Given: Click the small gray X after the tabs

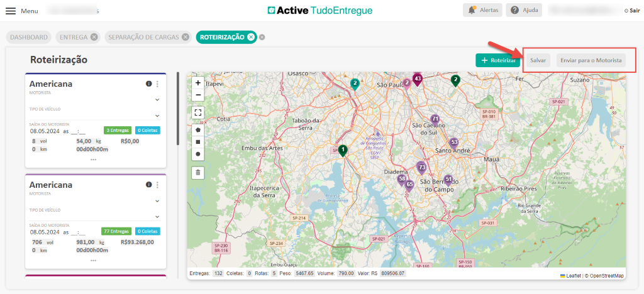Looking at the screenshot, I should pos(262,37).
